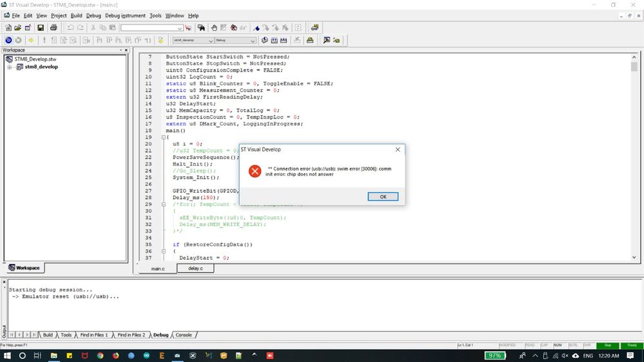Click the Build project icon
Viewport: 644px width, 362px height.
click(x=274, y=40)
